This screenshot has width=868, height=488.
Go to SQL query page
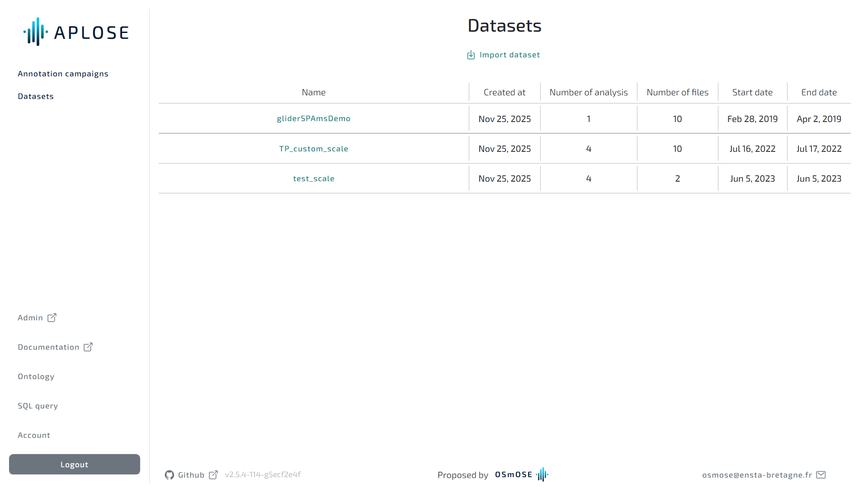(38, 406)
